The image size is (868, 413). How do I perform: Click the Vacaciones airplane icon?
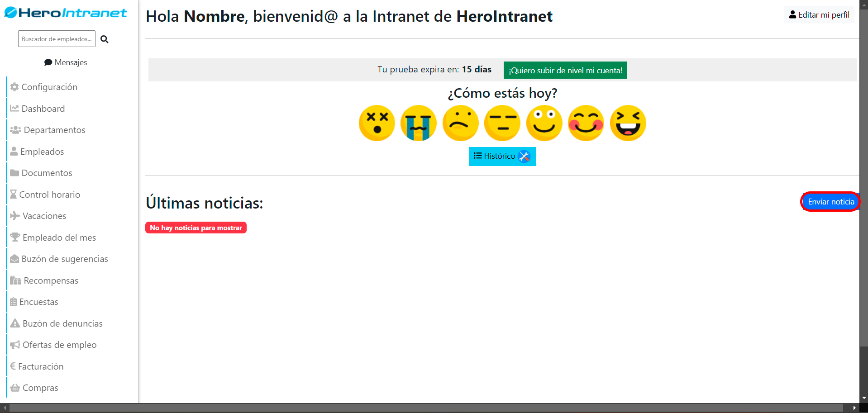click(15, 216)
